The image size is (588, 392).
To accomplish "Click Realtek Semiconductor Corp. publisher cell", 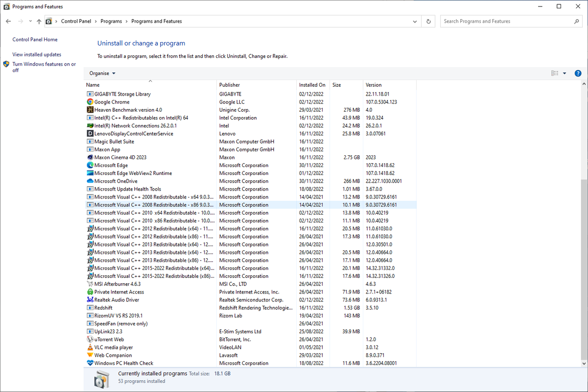I will tap(251, 300).
